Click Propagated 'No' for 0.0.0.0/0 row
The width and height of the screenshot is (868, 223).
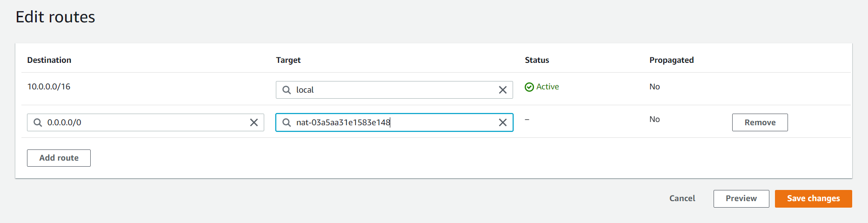point(654,119)
